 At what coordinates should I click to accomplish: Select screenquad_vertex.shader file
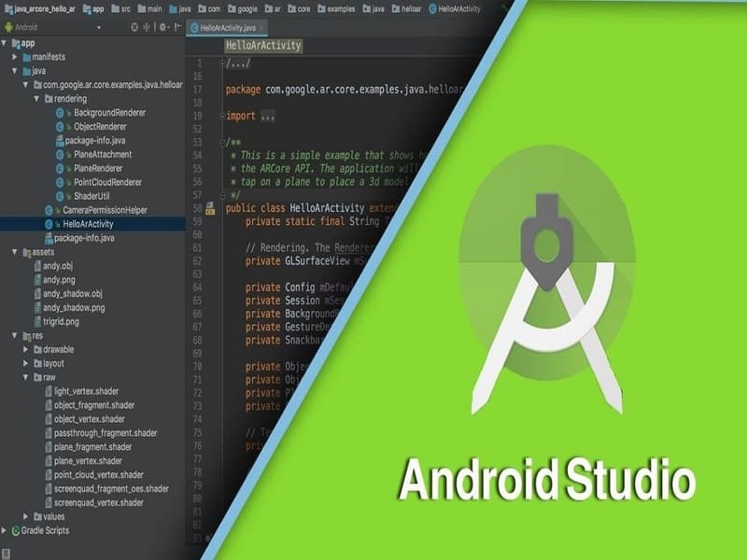point(94,503)
